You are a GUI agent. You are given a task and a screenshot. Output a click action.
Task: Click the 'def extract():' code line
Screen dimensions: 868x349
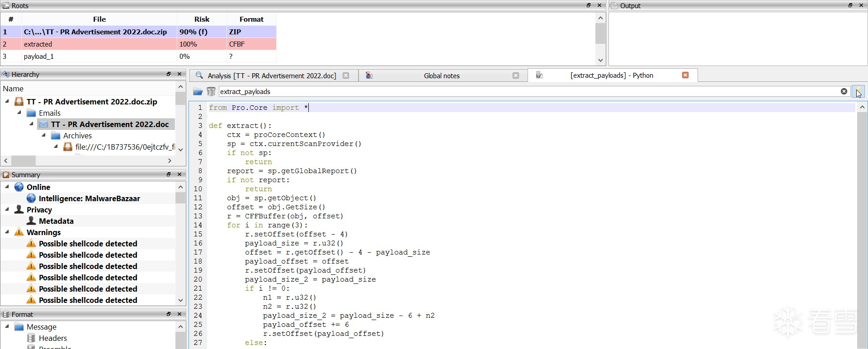(x=240, y=126)
